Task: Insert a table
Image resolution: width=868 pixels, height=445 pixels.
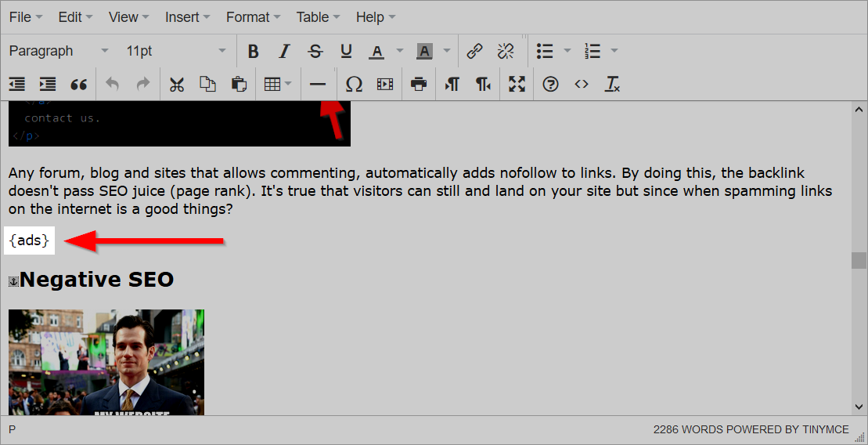Action: point(272,85)
